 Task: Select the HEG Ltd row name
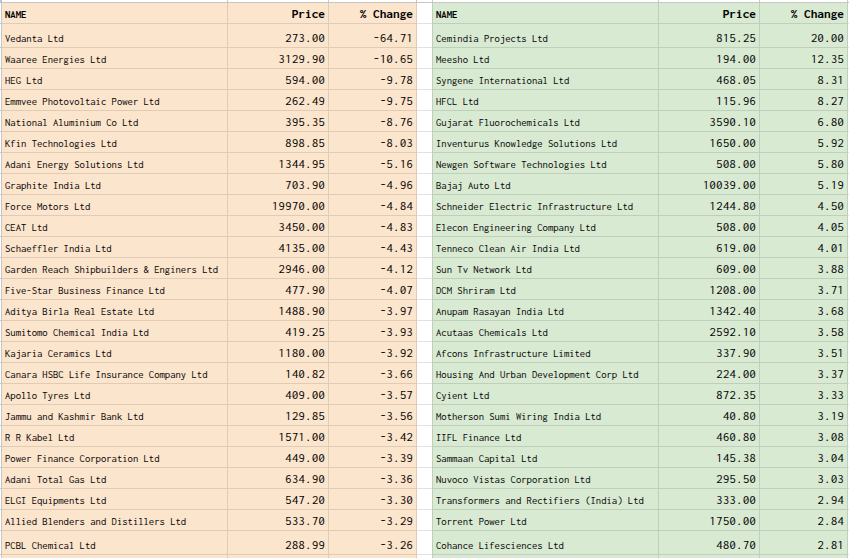114,80
